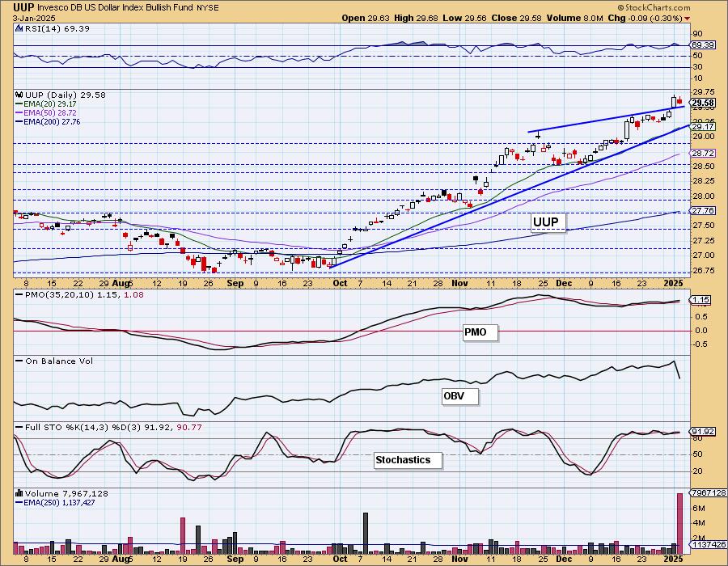Click the PMO annotation box
The width and height of the screenshot is (728, 566).
480,332
